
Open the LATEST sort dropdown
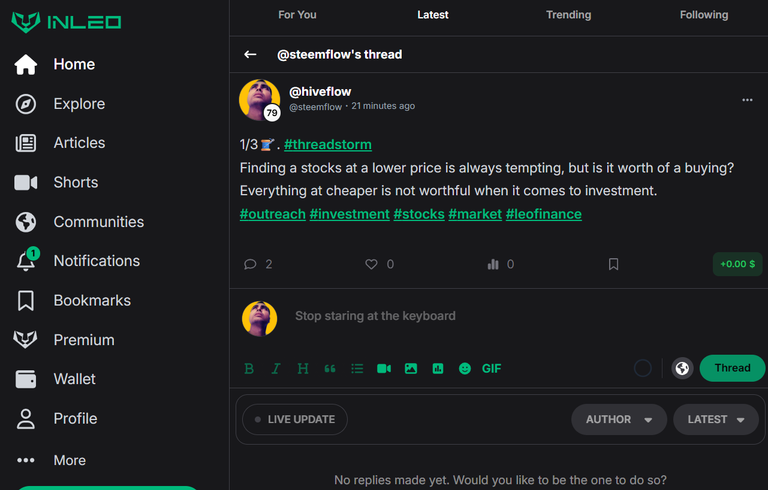coord(716,419)
